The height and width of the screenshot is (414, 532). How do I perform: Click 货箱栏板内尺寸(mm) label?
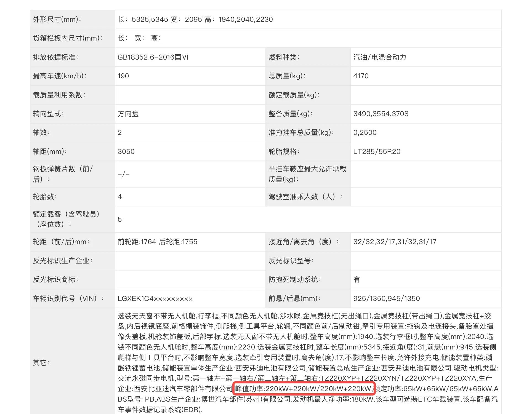tap(68, 38)
